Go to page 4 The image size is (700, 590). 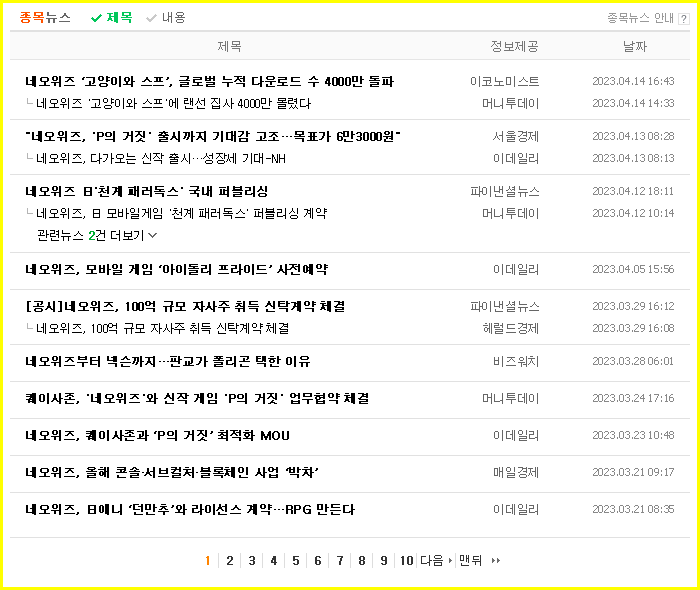[x=274, y=561]
